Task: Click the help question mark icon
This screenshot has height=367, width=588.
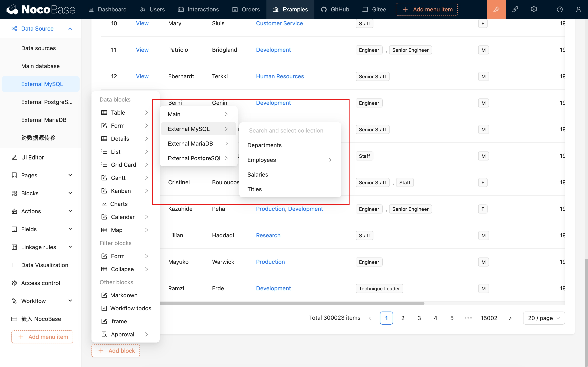Action: pos(560,9)
